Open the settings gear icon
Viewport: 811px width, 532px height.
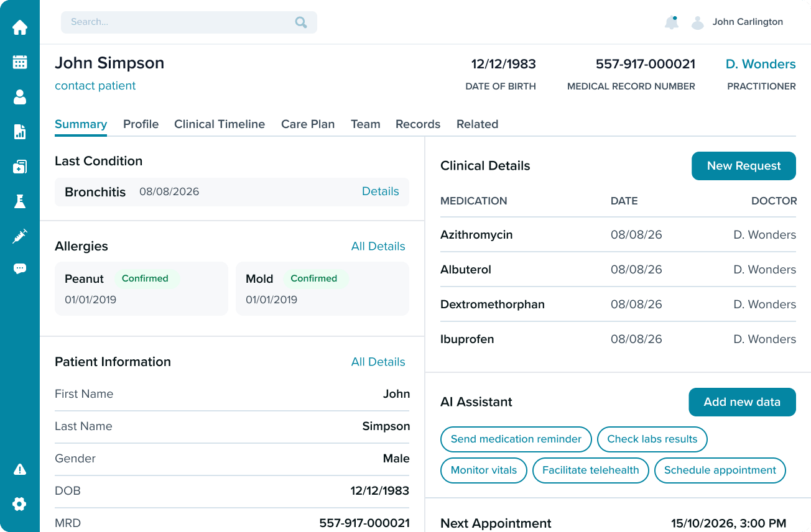point(20,504)
